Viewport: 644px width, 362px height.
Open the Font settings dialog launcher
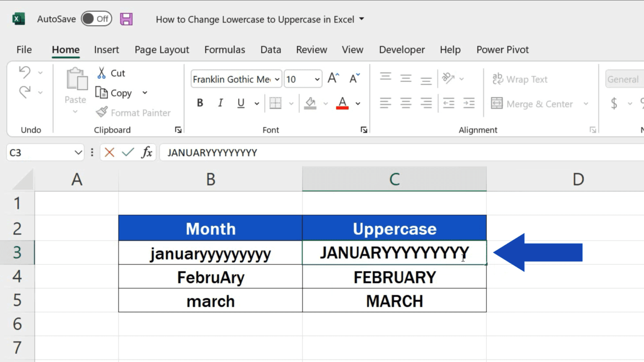coord(364,130)
